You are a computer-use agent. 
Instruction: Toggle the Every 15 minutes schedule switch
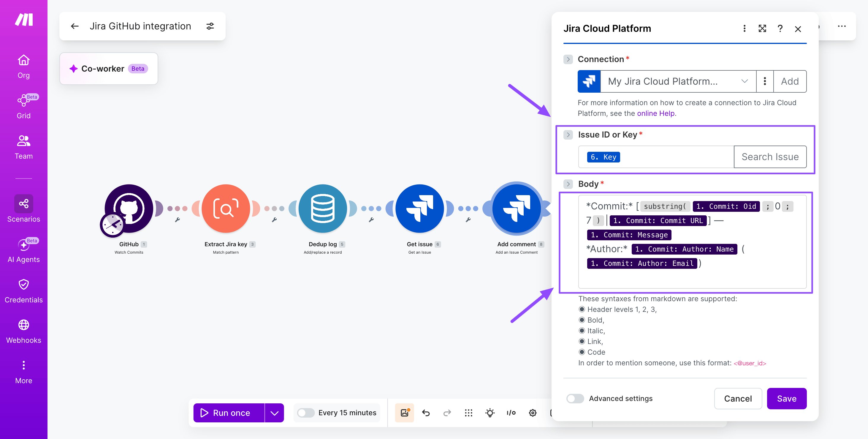(306, 412)
